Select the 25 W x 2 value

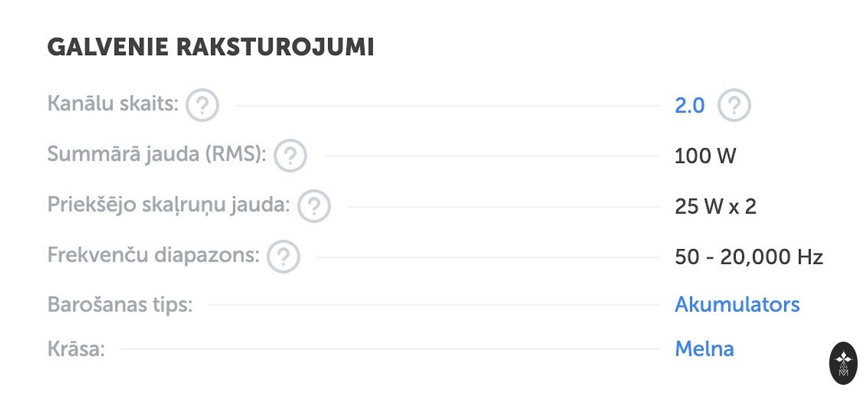715,206
